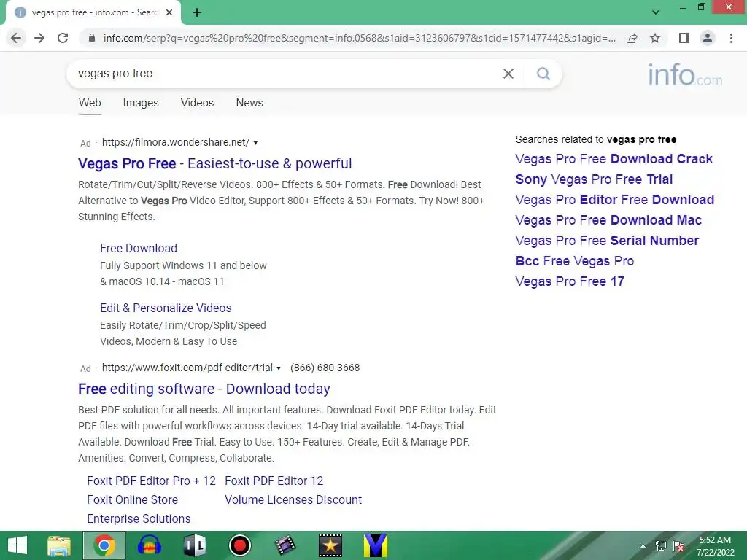
Task: Bookmark this page with the star
Action: click(655, 38)
